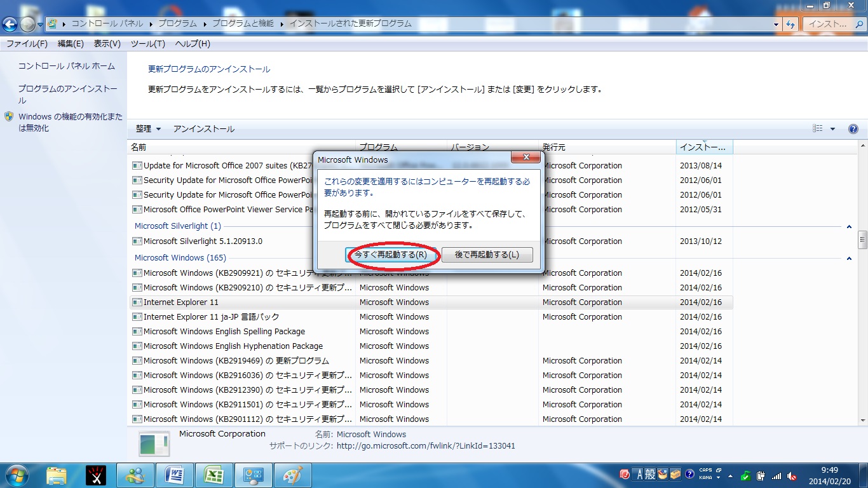Select Microsoft Windows (KB2909921) security update row
The height and width of the screenshot is (488, 868).
click(x=431, y=273)
